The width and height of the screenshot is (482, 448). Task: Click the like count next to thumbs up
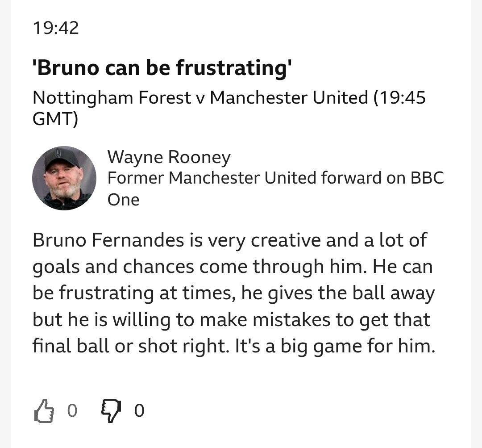pyautogui.click(x=72, y=410)
